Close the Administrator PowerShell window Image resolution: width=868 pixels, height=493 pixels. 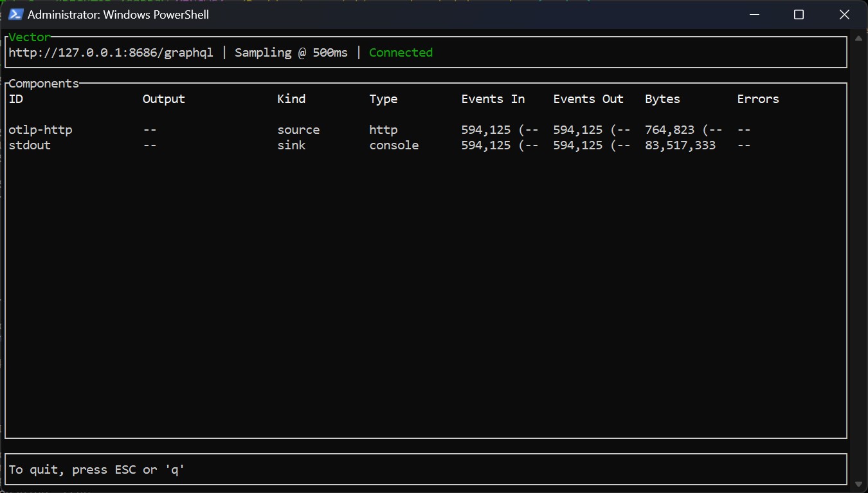[x=844, y=14]
